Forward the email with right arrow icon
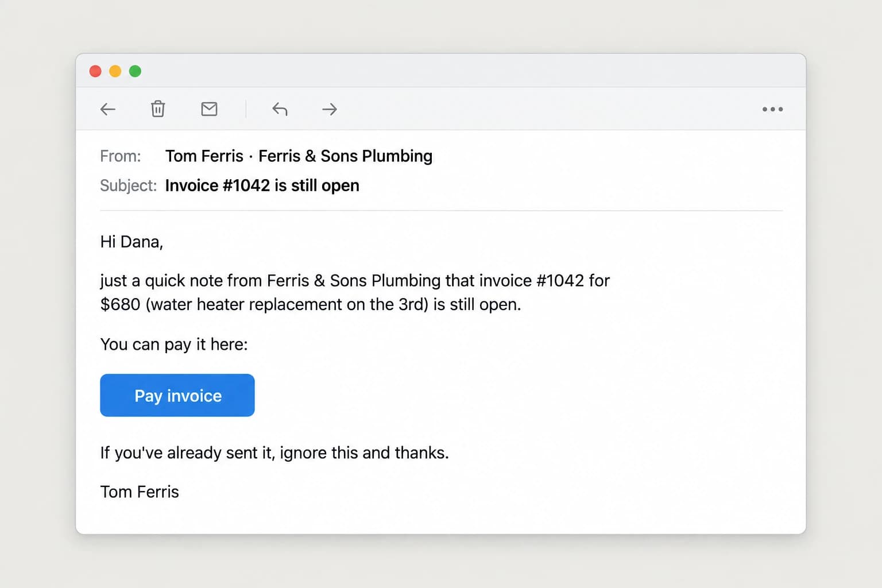This screenshot has width=882, height=588. tap(330, 109)
